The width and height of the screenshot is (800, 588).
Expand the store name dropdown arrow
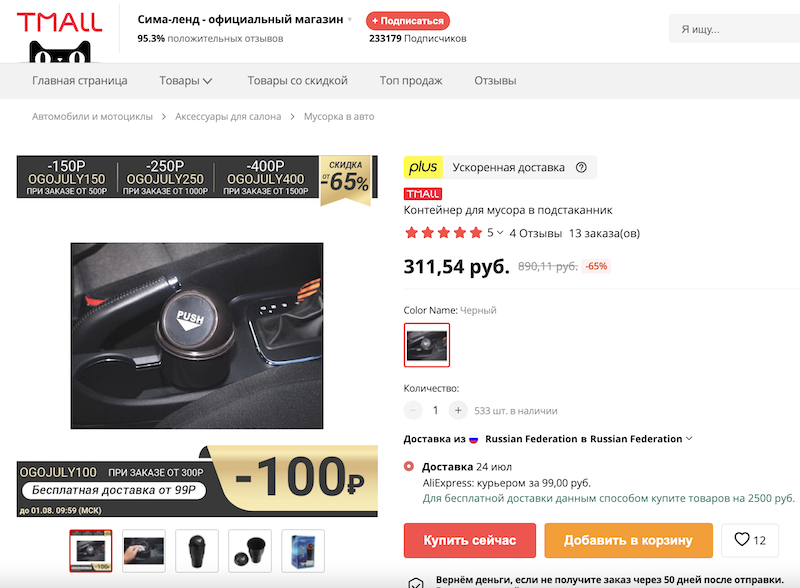coord(350,20)
